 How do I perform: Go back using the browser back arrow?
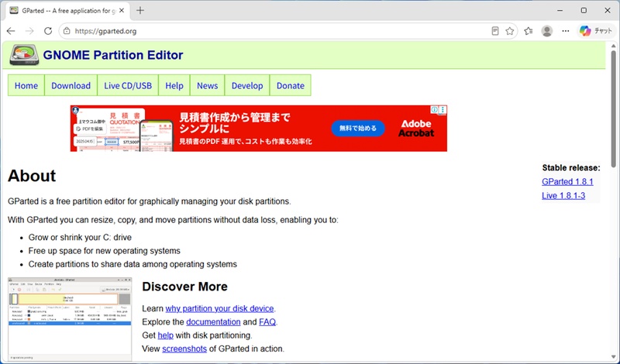click(x=11, y=31)
